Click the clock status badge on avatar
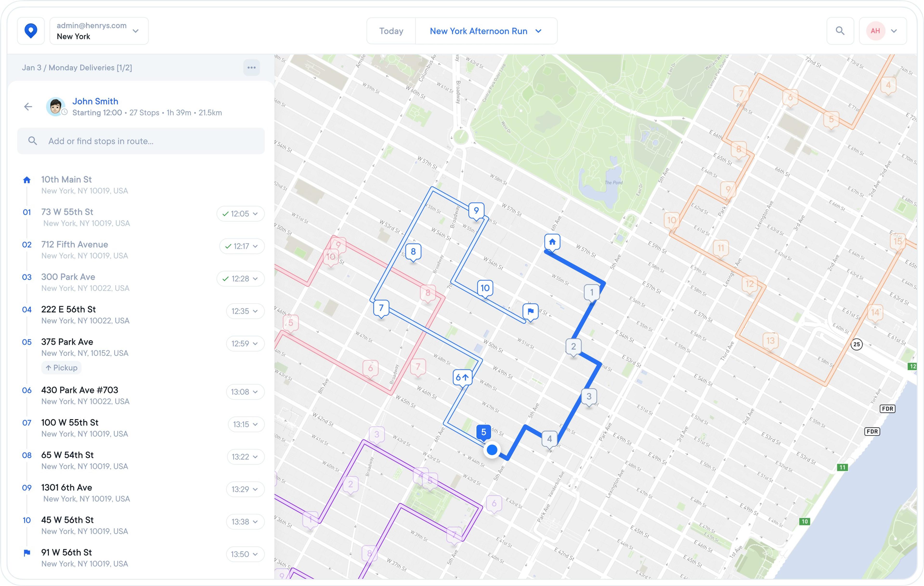The height and width of the screenshot is (586, 924). (65, 112)
